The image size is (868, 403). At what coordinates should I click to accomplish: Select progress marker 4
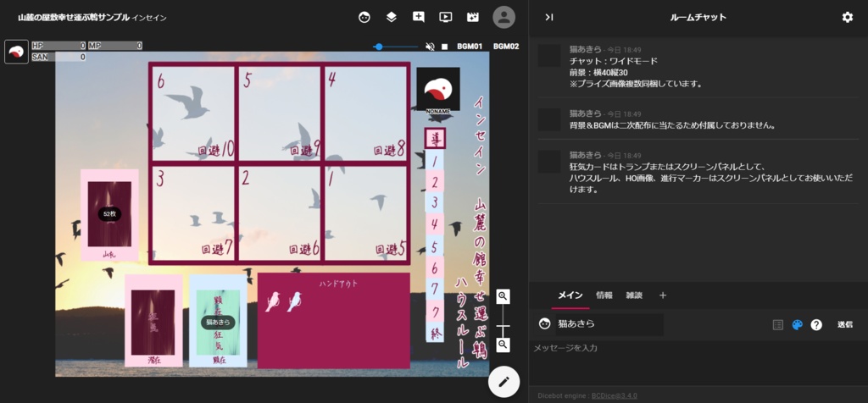point(435,224)
